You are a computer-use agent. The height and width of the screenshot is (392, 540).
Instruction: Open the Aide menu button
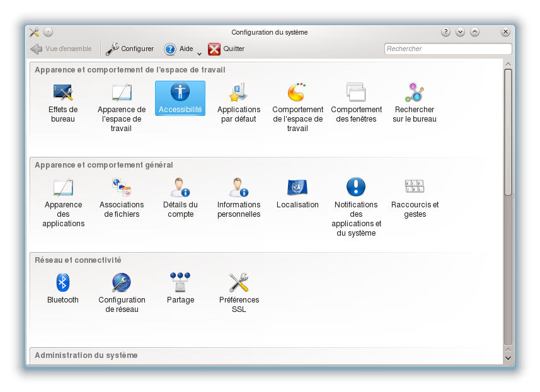point(178,49)
